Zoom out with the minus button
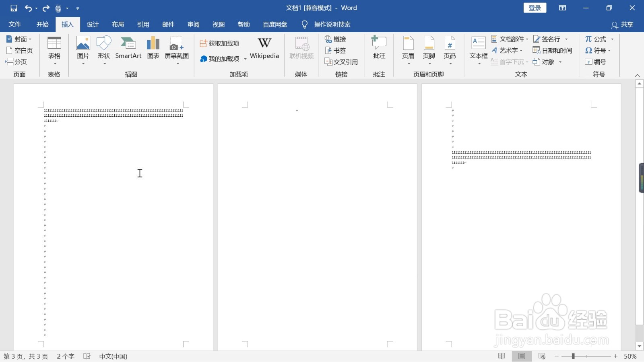This screenshot has height=362, width=644. [x=556, y=356]
